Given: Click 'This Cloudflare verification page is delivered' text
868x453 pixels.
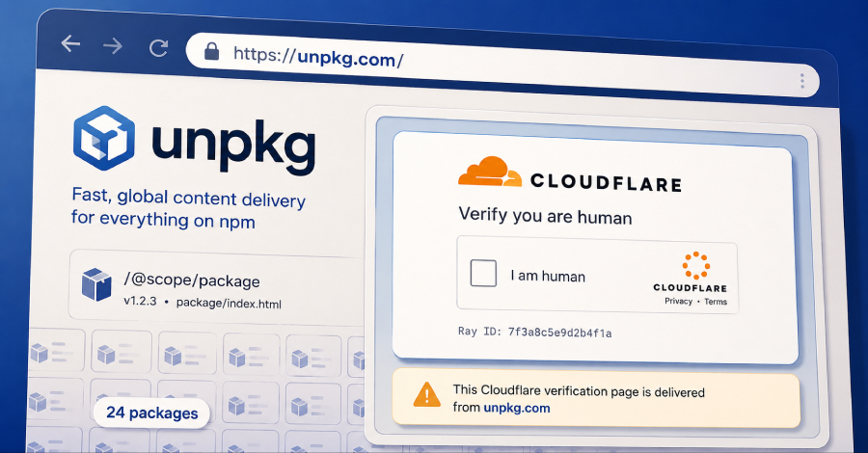Looking at the screenshot, I should click(579, 391).
